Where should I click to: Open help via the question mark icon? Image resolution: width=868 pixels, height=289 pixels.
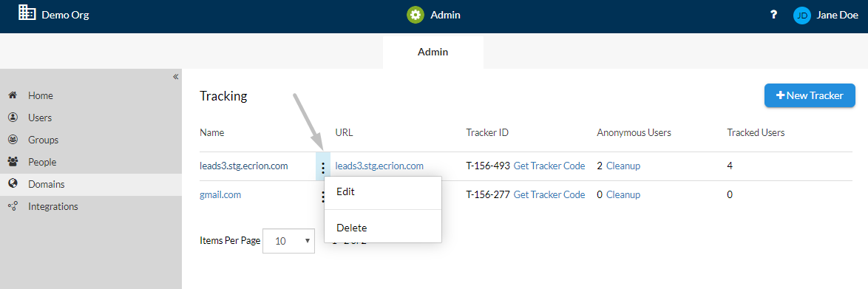coord(774,15)
